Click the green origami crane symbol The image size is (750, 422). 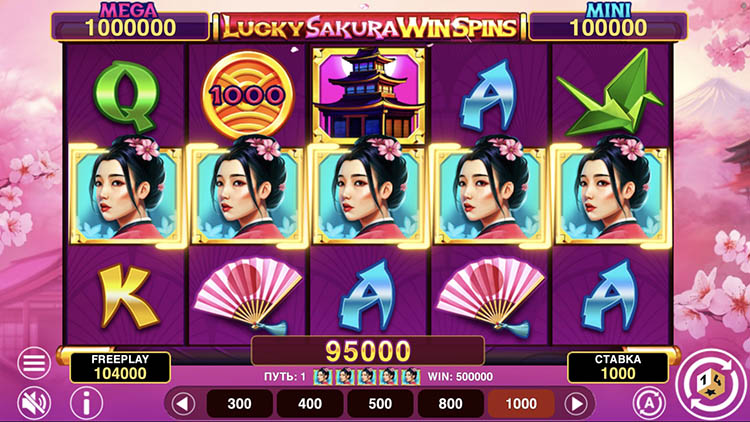click(x=610, y=93)
